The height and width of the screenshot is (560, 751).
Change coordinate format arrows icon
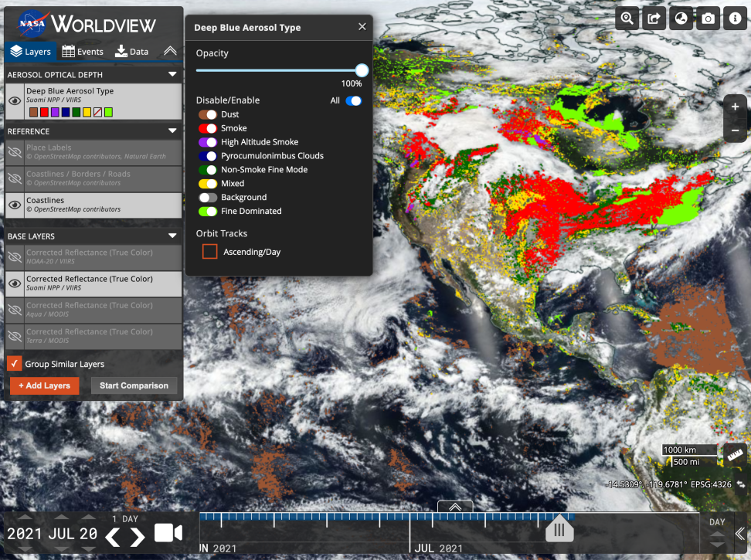point(740,484)
